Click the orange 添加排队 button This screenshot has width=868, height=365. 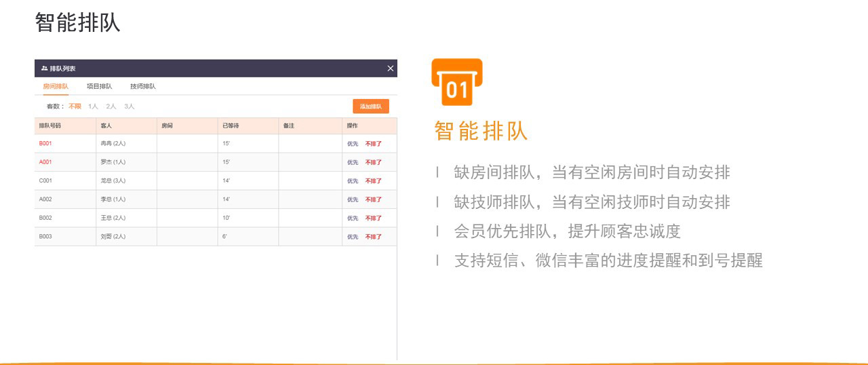(371, 107)
